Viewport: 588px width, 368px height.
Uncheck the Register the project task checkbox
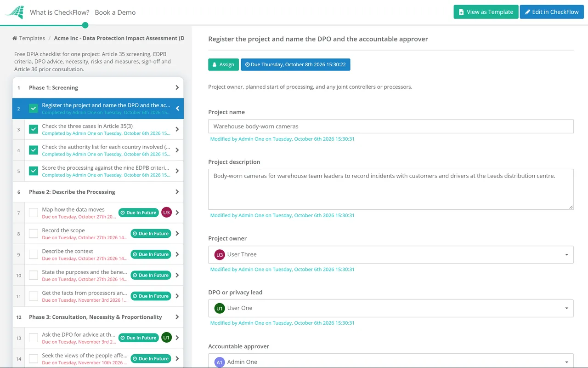pos(34,109)
